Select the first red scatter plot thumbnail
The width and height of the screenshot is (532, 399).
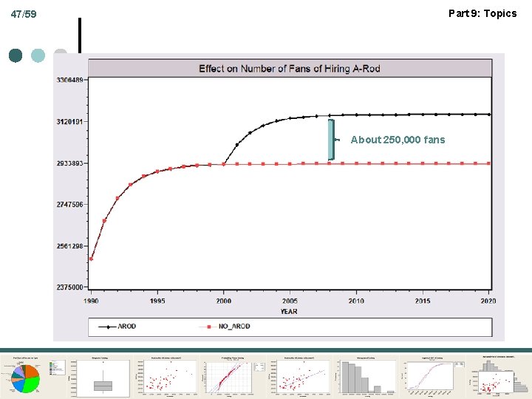[x=166, y=378]
